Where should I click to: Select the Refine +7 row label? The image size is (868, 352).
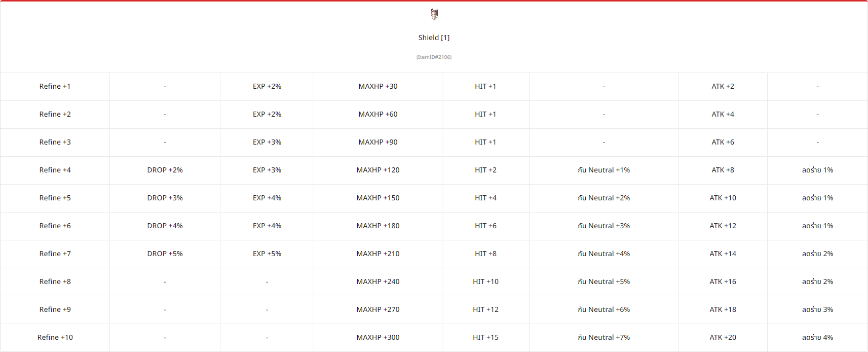(x=55, y=254)
